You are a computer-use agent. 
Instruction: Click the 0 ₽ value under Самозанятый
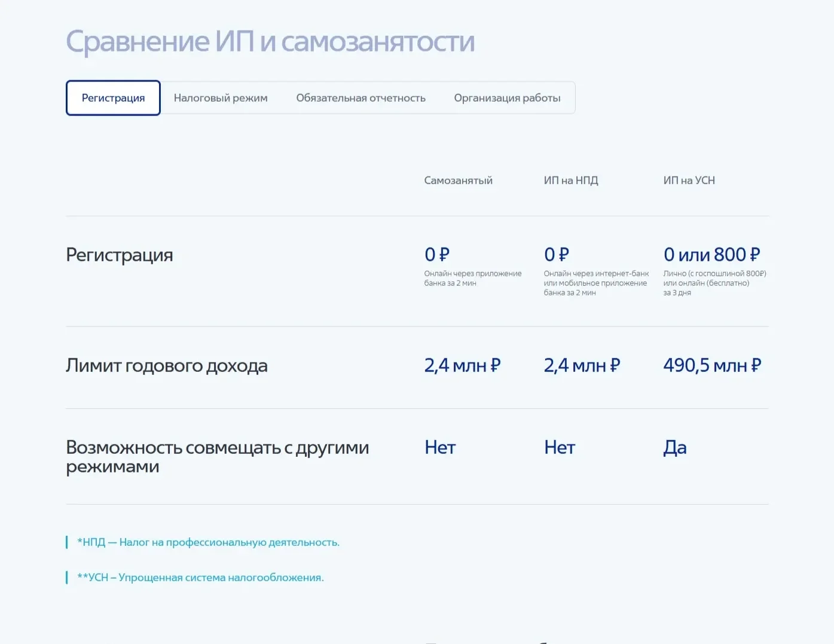(437, 255)
